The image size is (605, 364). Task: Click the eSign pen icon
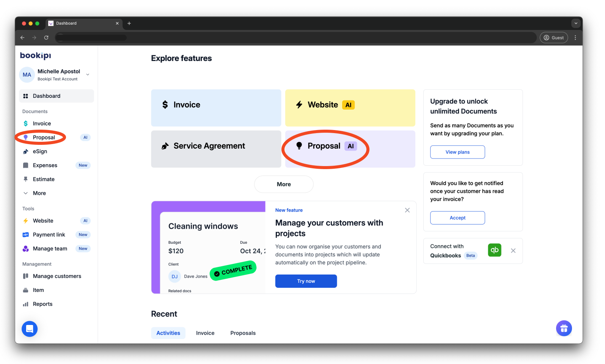click(x=26, y=151)
